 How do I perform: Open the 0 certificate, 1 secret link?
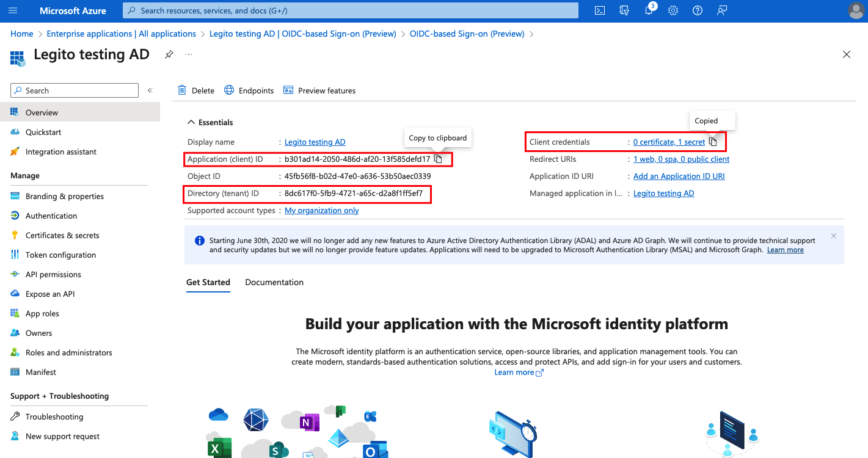(669, 142)
